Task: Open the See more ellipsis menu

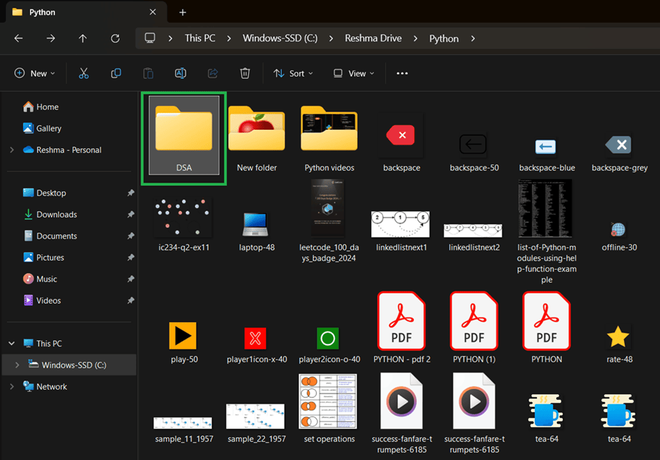Action: point(402,73)
